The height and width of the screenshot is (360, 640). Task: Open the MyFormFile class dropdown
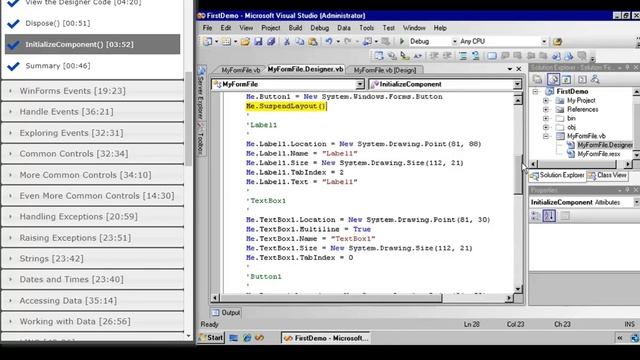click(360, 84)
